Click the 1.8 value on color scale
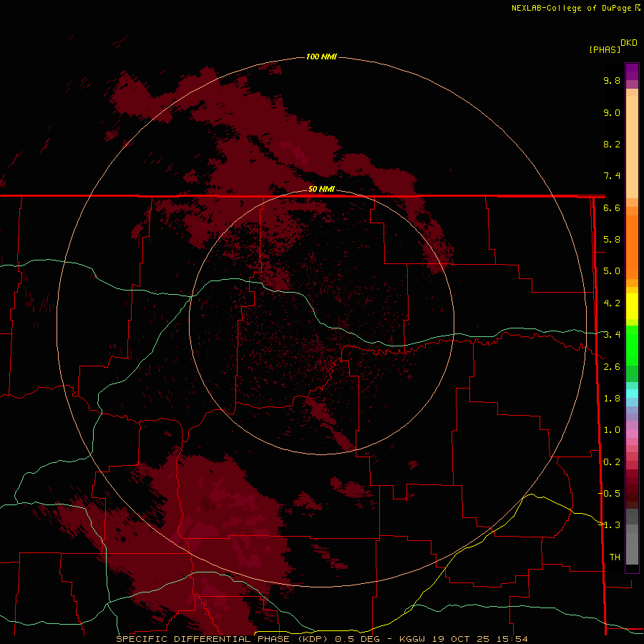This screenshot has height=644, width=644. point(612,399)
